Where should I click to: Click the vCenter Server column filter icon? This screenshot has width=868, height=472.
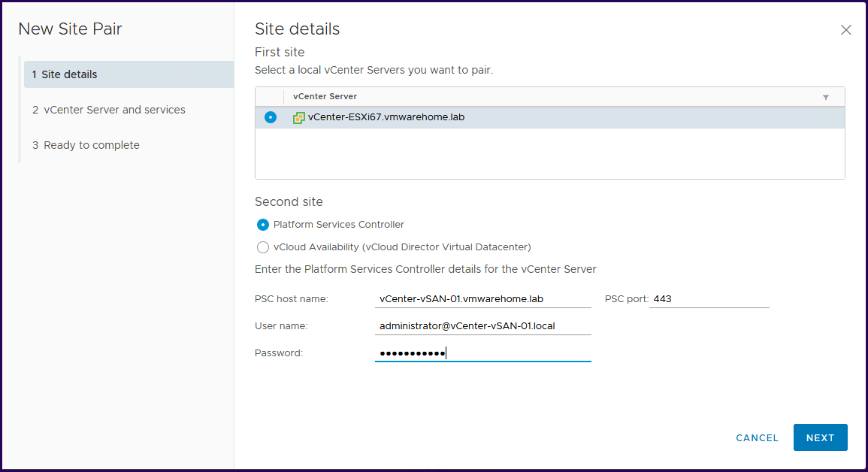pos(825,98)
